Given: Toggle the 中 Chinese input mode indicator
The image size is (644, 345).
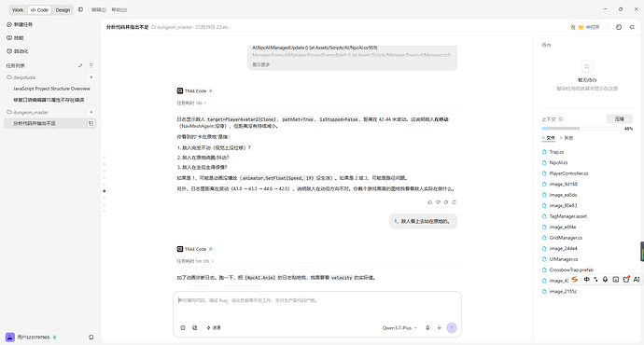Looking at the screenshot, I should point(586,280).
